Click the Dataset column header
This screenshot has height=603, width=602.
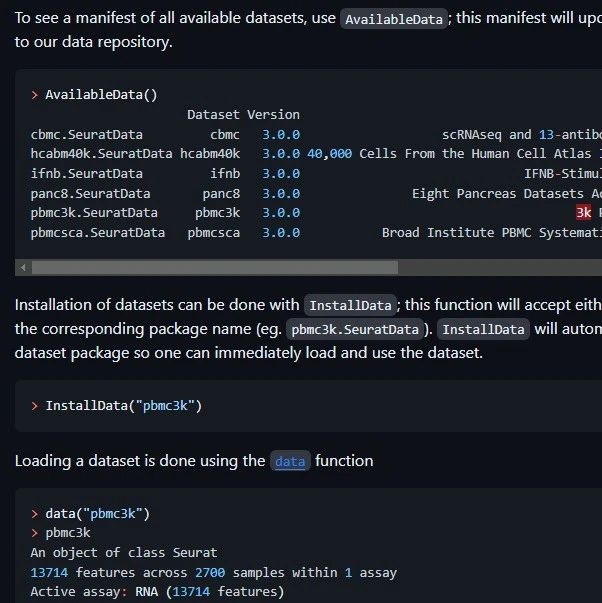point(213,115)
